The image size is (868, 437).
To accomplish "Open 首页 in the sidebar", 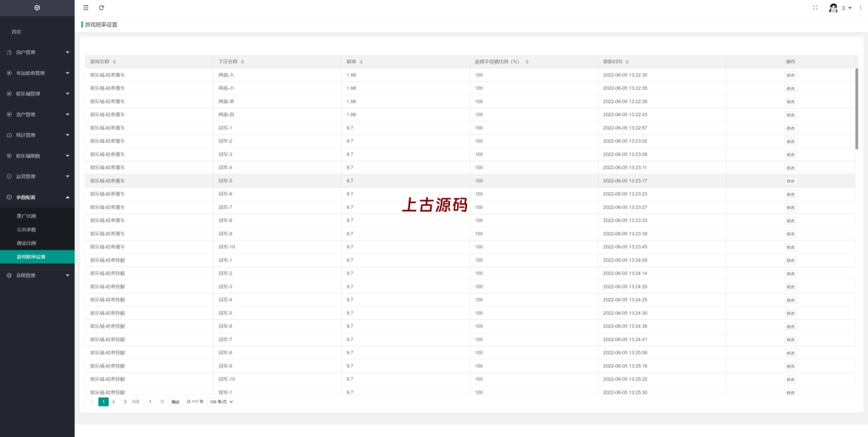I will [x=17, y=32].
